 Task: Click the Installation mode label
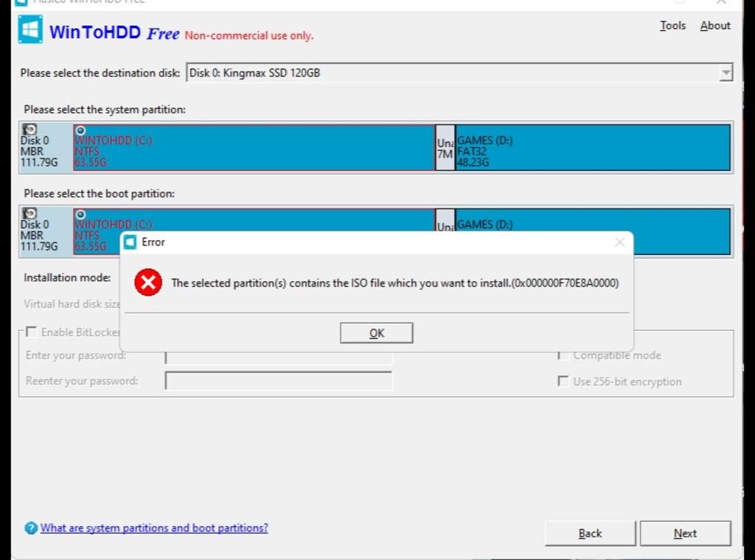coord(67,278)
